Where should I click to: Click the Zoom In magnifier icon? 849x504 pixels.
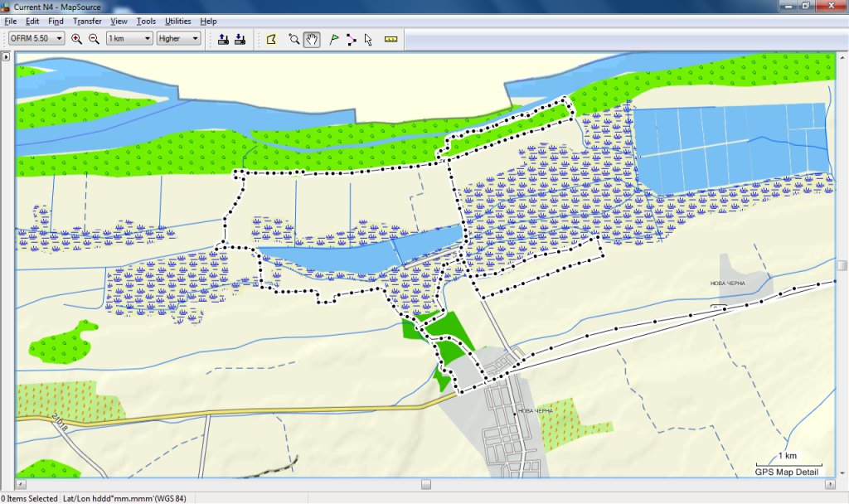[76, 39]
